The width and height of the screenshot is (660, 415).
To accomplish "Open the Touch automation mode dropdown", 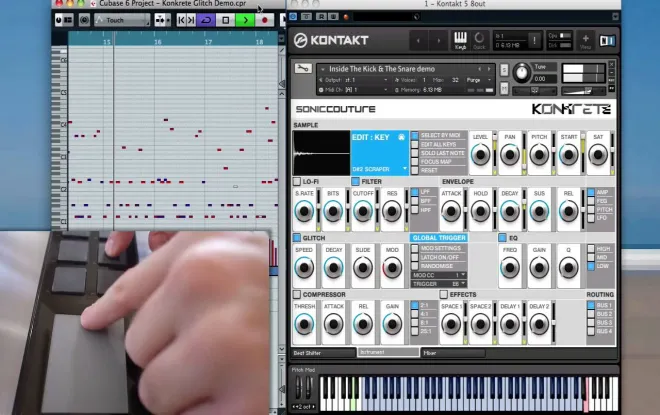I will (122, 20).
